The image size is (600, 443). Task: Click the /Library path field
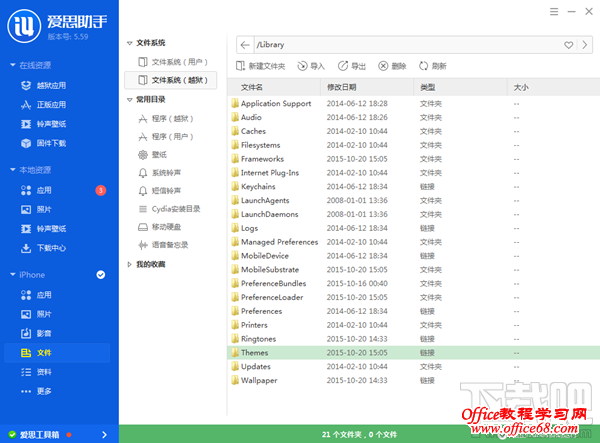(x=406, y=45)
